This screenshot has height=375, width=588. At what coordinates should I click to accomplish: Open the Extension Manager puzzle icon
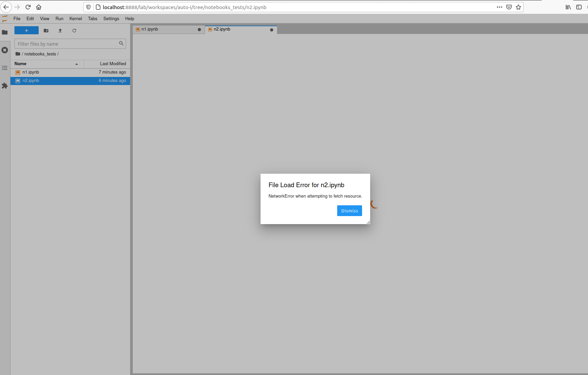pos(5,86)
